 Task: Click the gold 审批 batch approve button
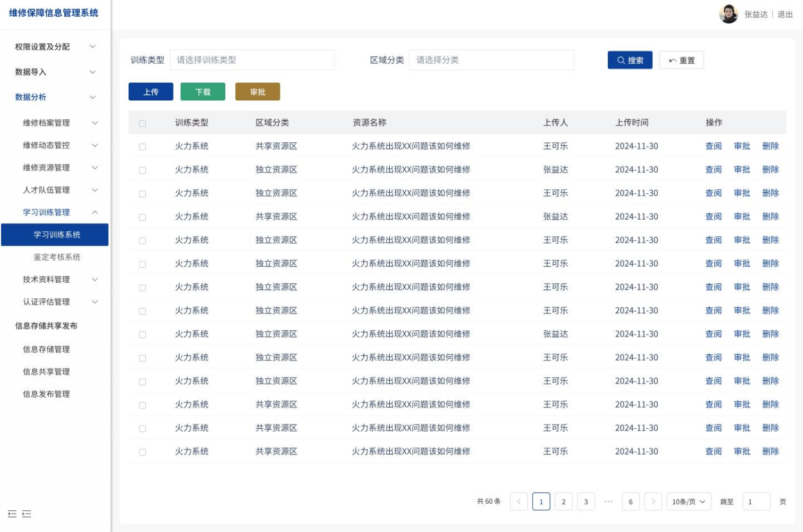point(258,92)
